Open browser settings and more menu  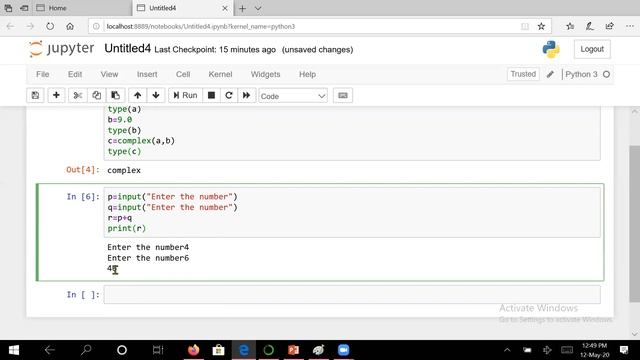(630, 26)
